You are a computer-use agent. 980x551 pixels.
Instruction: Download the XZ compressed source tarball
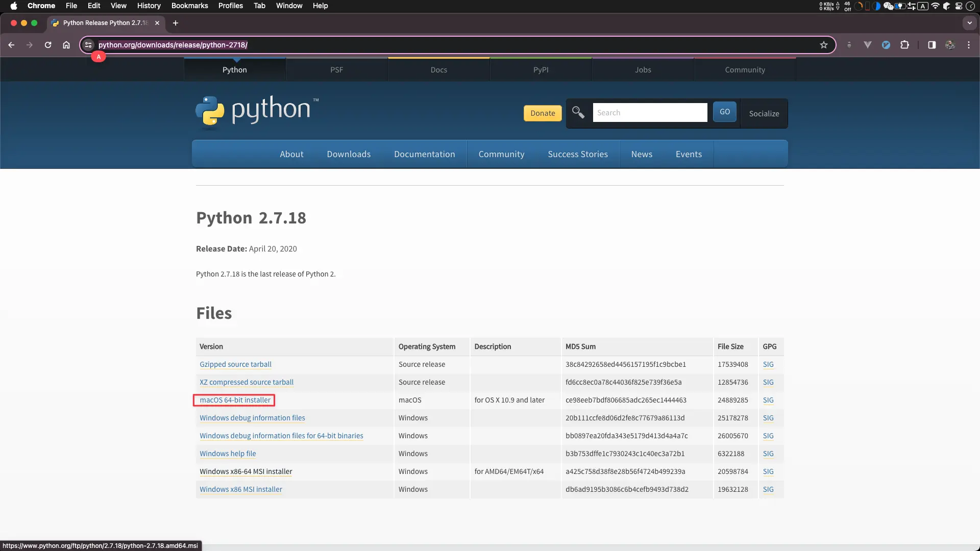point(247,382)
